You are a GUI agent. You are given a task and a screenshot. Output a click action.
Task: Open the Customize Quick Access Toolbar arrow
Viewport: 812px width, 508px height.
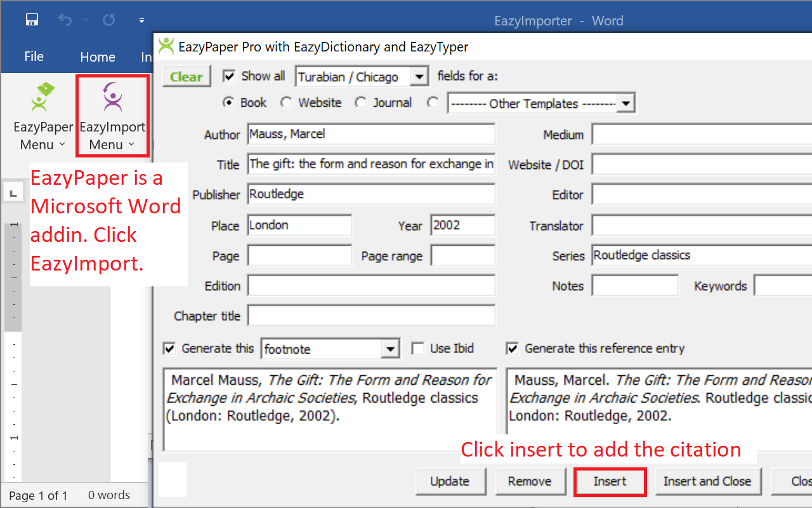142,21
